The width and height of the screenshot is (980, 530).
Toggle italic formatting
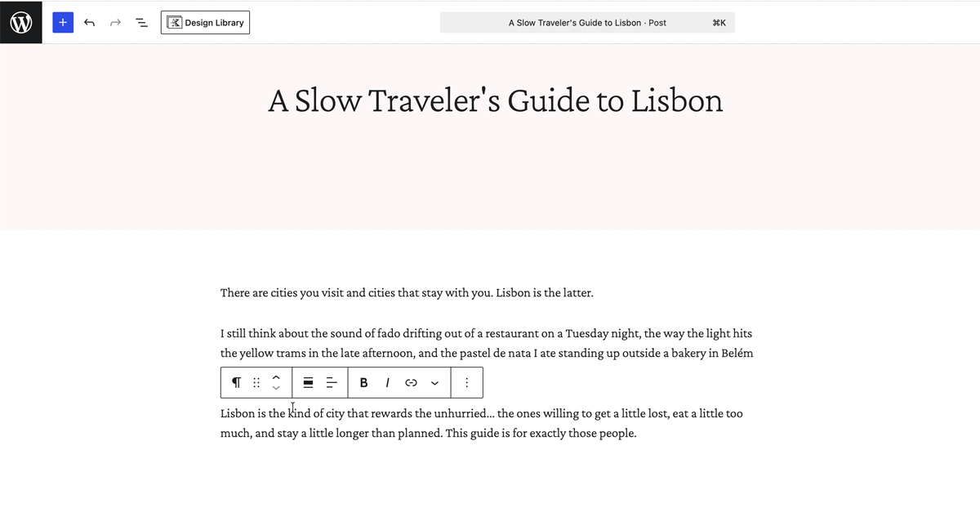coord(387,382)
